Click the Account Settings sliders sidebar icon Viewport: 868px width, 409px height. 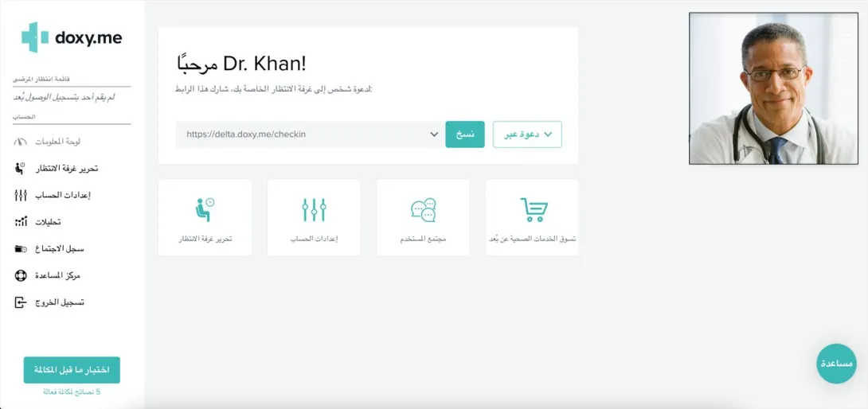tap(21, 195)
